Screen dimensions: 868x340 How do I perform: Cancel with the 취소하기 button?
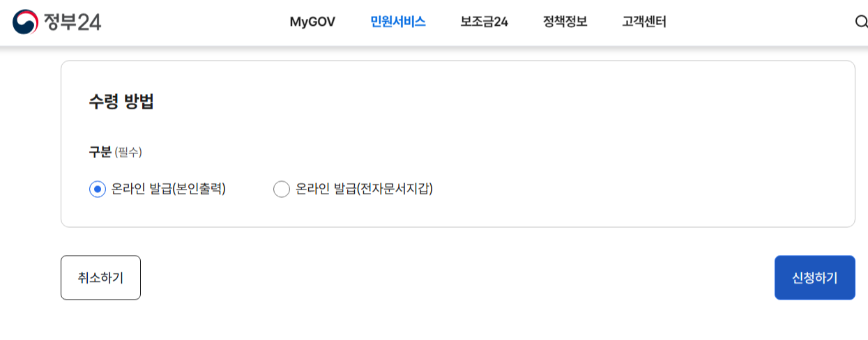[x=100, y=277]
